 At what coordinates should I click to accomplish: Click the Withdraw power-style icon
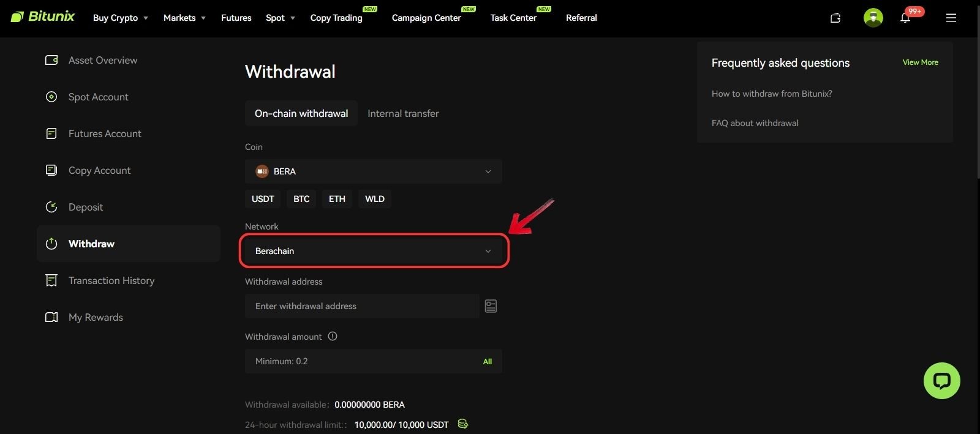point(51,244)
